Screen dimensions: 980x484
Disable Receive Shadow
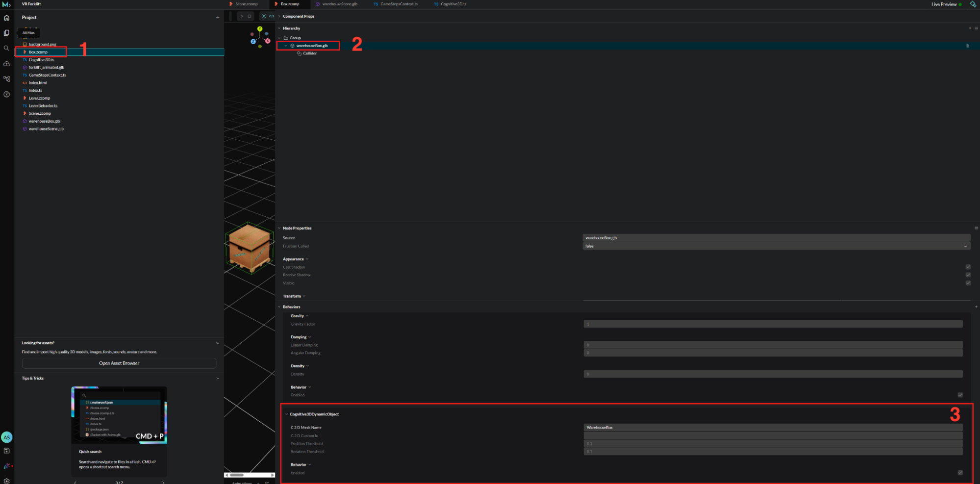[x=968, y=275]
